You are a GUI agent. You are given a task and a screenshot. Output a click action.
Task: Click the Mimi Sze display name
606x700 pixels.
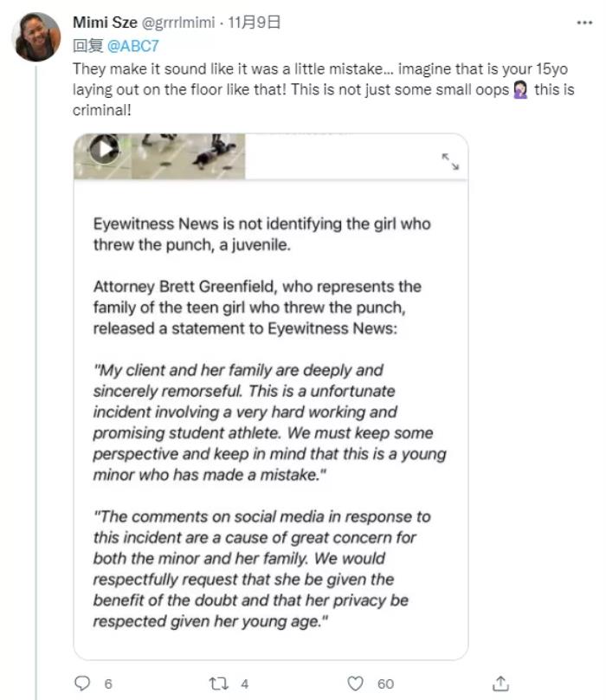point(105,23)
